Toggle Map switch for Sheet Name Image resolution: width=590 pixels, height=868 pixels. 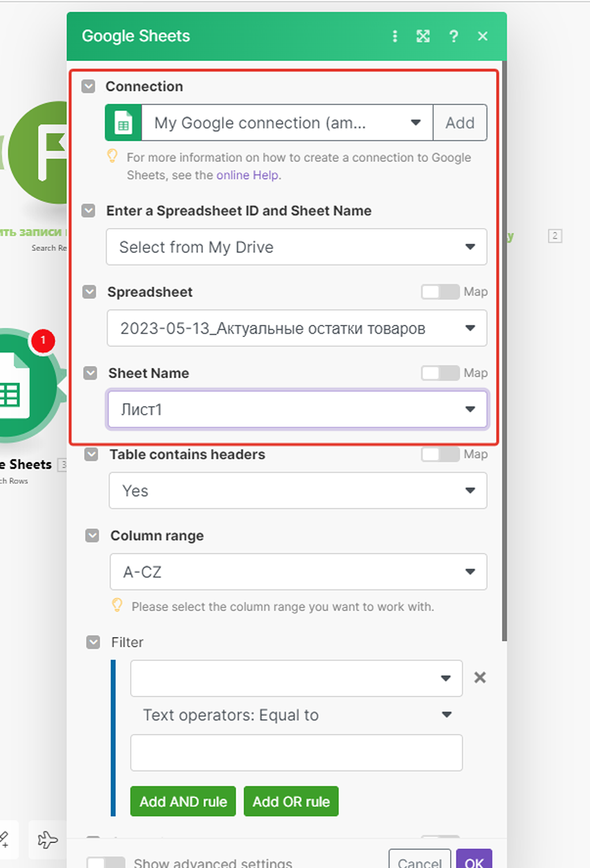click(440, 373)
